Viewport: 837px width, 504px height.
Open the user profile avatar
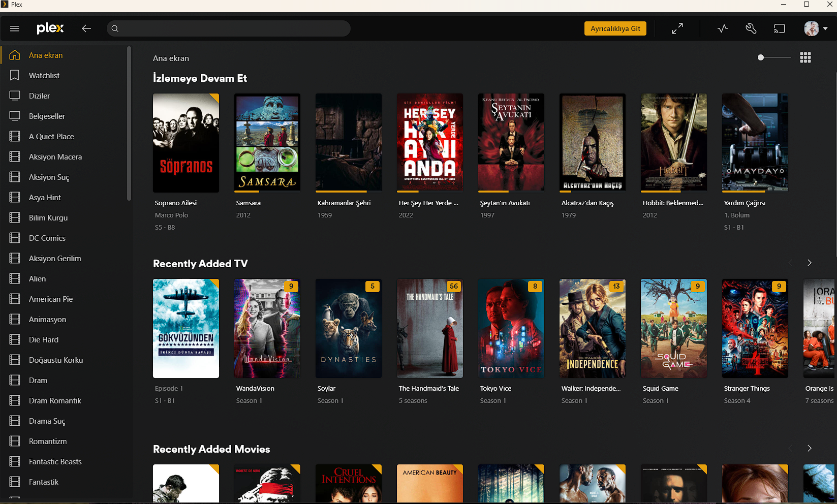click(812, 28)
